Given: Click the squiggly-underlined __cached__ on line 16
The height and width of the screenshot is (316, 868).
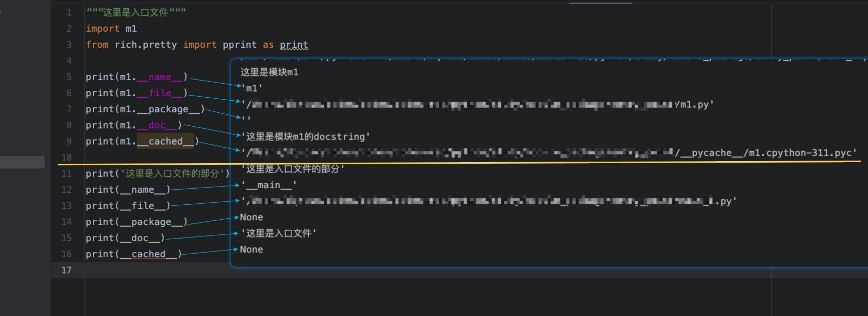Looking at the screenshot, I should coord(149,254).
